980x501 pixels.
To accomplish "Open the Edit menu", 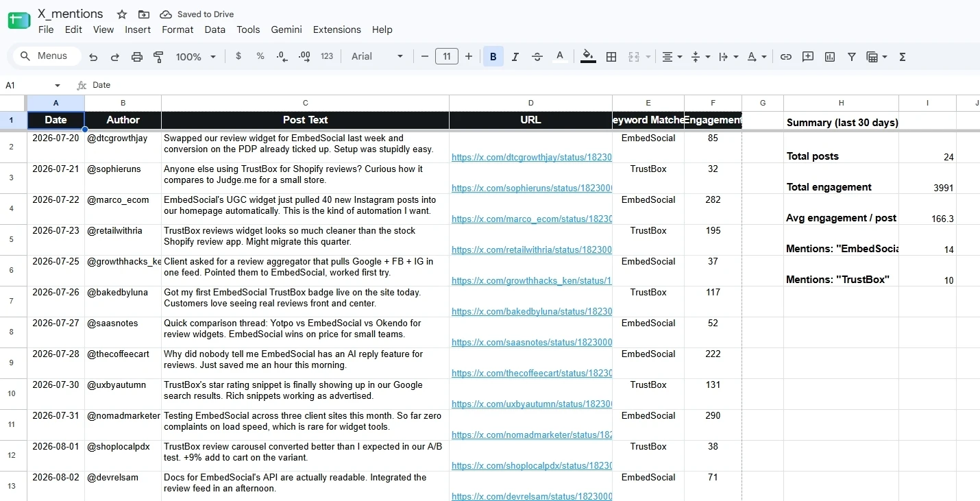I will (x=73, y=29).
